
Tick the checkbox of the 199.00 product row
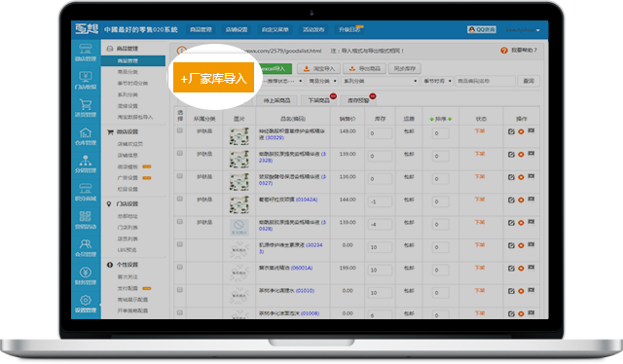[x=180, y=267]
